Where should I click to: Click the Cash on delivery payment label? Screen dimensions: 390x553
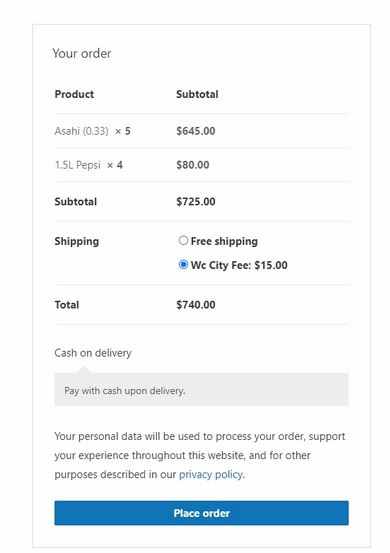93,353
